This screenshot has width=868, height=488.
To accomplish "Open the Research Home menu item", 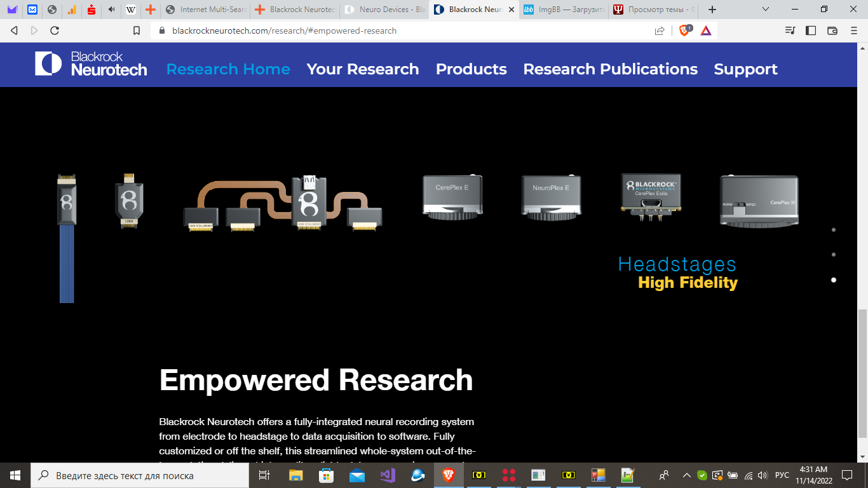I will pyautogui.click(x=228, y=69).
